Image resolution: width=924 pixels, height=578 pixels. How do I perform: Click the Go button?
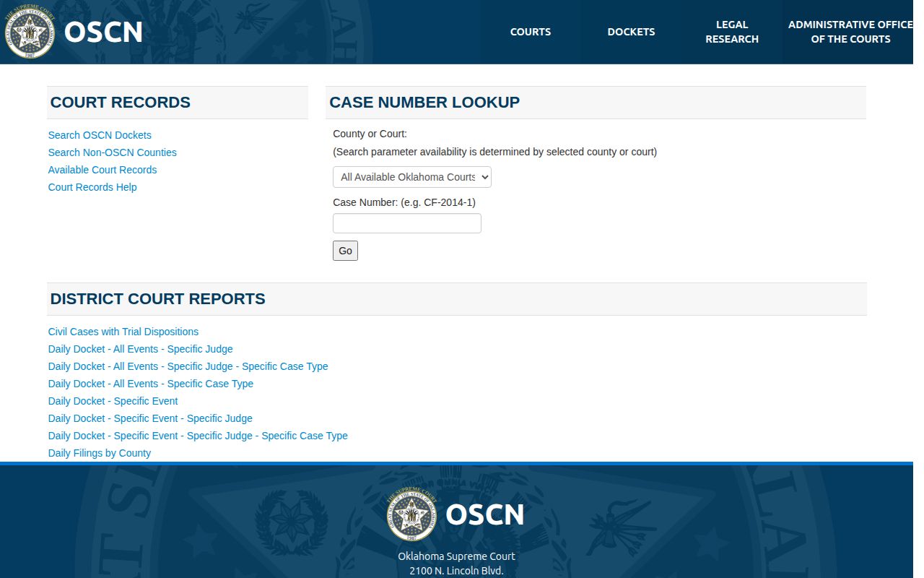click(x=345, y=251)
